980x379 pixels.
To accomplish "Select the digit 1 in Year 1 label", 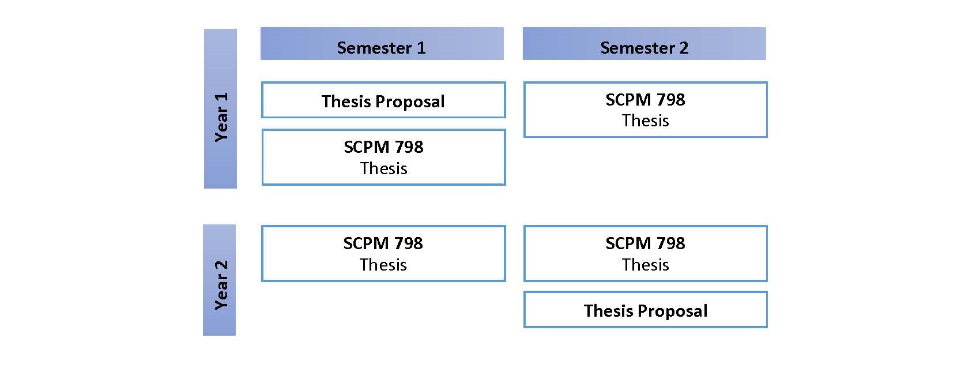I will (x=221, y=97).
